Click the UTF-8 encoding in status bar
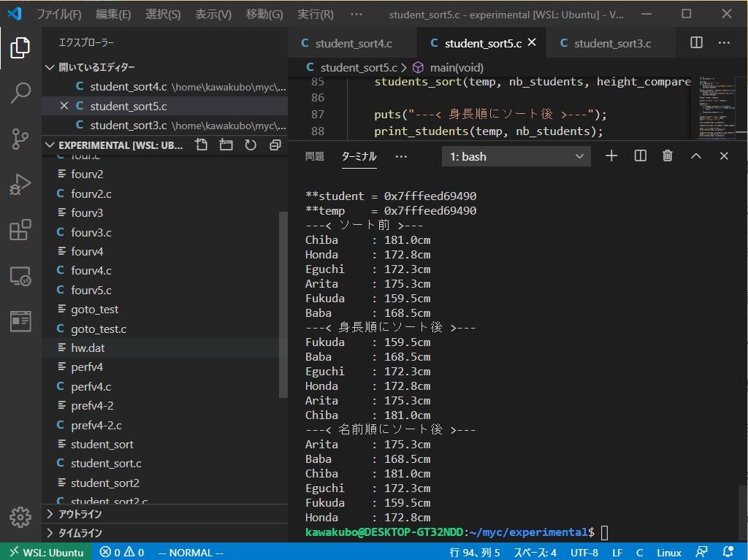This screenshot has width=748, height=560. pos(584,552)
